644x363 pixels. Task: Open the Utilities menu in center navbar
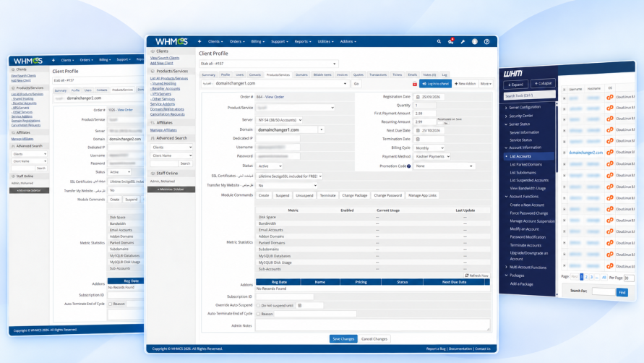click(x=326, y=41)
